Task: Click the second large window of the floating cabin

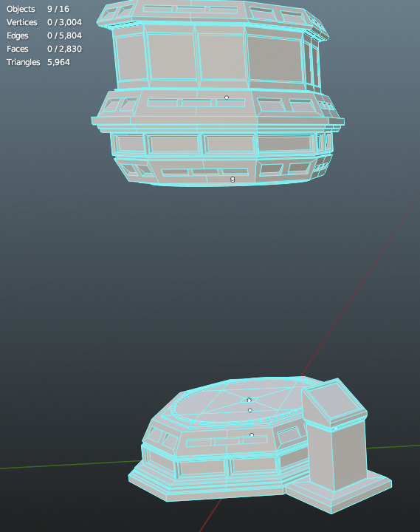Action: pos(172,57)
